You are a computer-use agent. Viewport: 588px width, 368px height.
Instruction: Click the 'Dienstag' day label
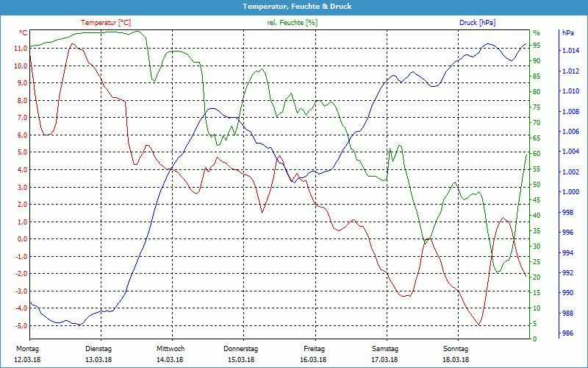pos(98,349)
